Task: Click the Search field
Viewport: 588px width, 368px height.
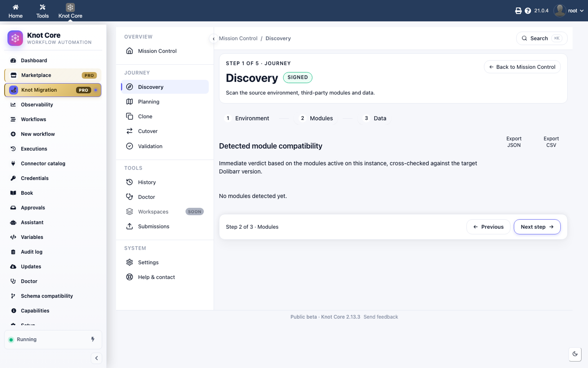Action: [x=542, y=38]
